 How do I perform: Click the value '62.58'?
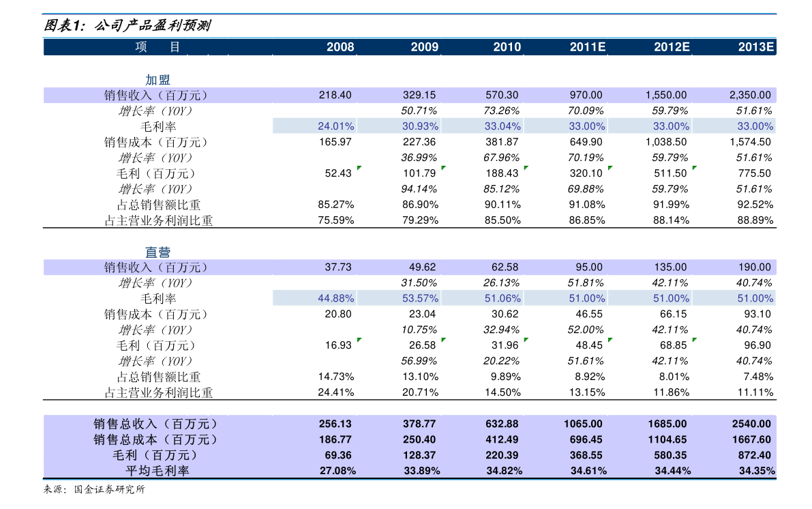505,267
